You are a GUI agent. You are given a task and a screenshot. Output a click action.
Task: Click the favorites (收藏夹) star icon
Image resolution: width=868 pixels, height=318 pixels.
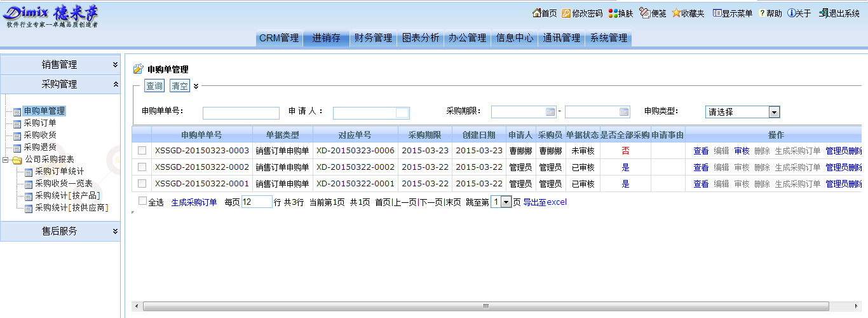click(x=676, y=13)
